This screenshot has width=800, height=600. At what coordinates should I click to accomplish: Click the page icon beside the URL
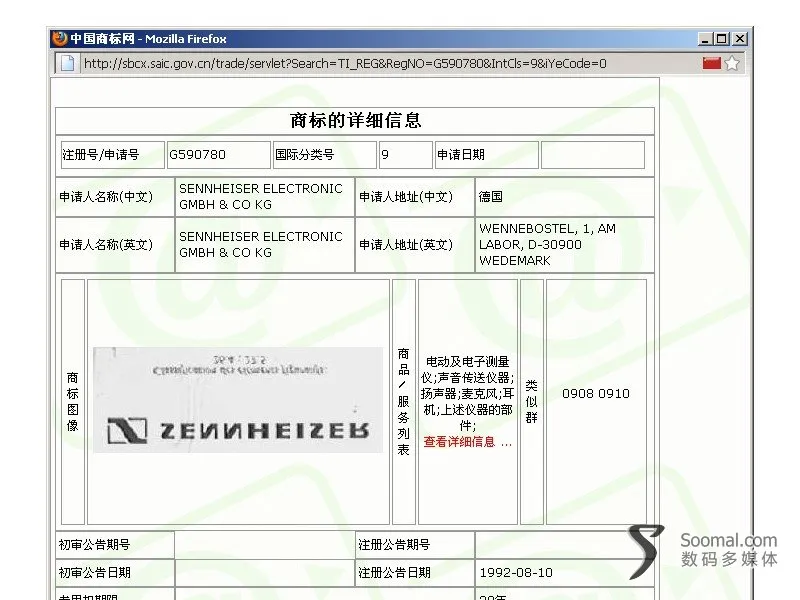point(67,63)
